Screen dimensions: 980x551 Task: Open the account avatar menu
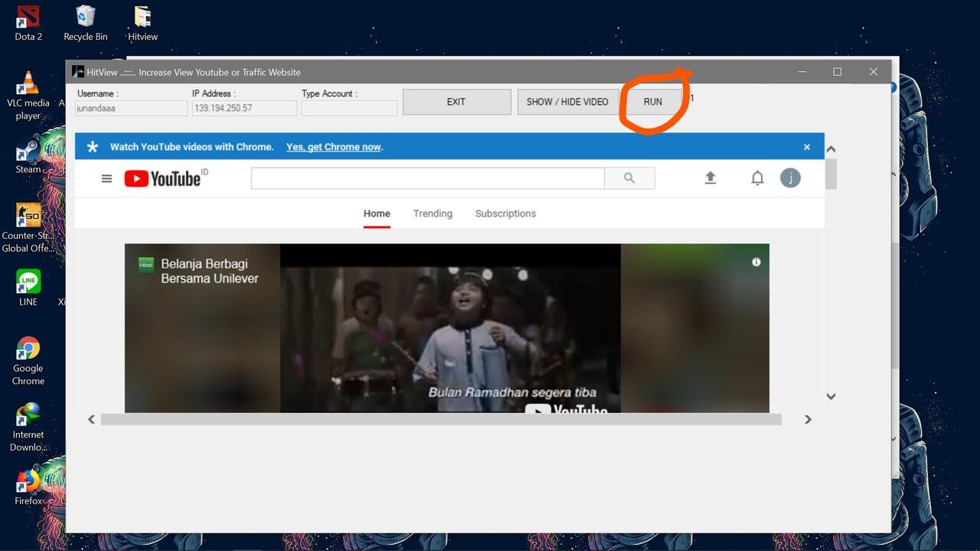pyautogui.click(x=790, y=178)
